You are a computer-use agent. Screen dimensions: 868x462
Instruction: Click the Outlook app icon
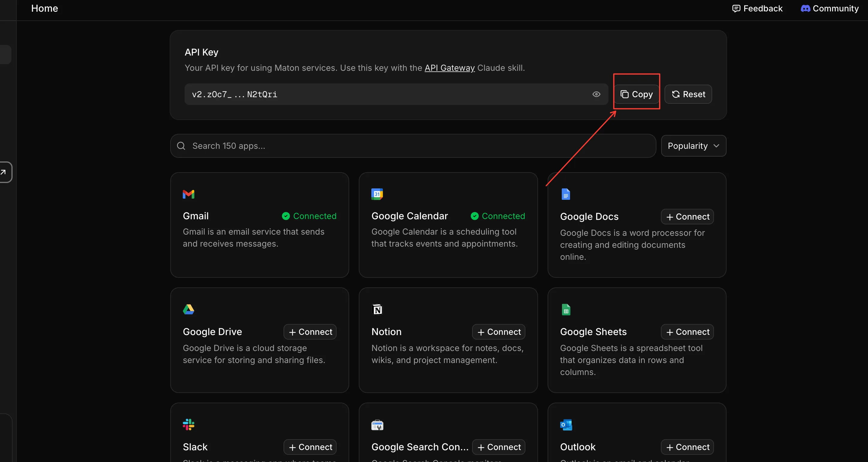click(x=566, y=424)
